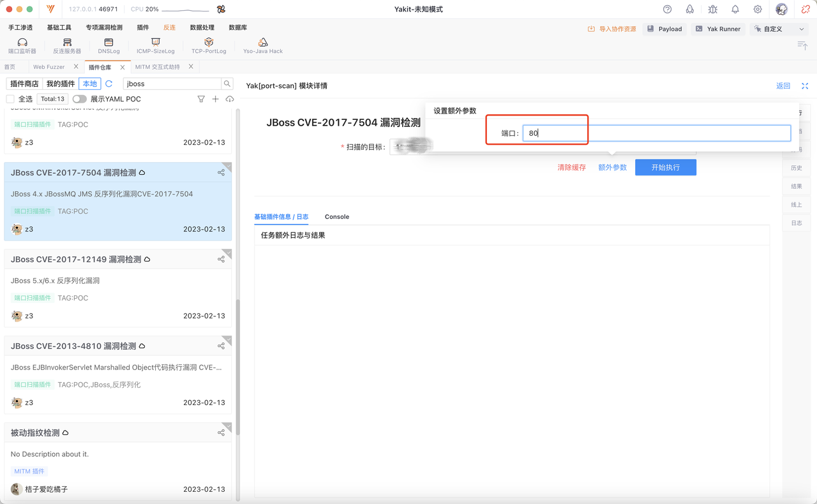
Task: Click the jboss plugin search field
Action: click(x=172, y=84)
